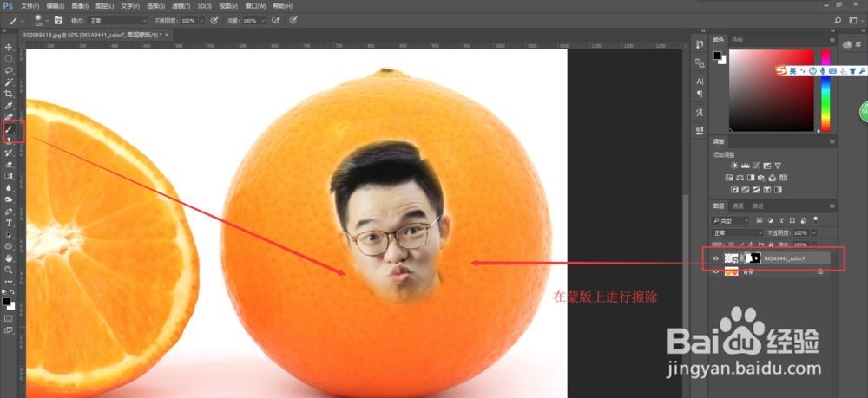Open layer blend mode dropdown
The image size is (868, 398).
[x=737, y=232]
